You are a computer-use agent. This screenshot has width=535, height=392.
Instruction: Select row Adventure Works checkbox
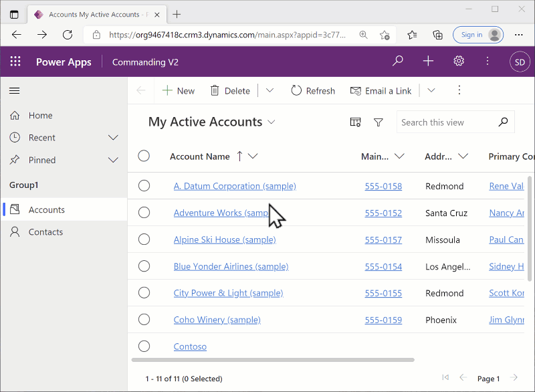[x=144, y=213]
